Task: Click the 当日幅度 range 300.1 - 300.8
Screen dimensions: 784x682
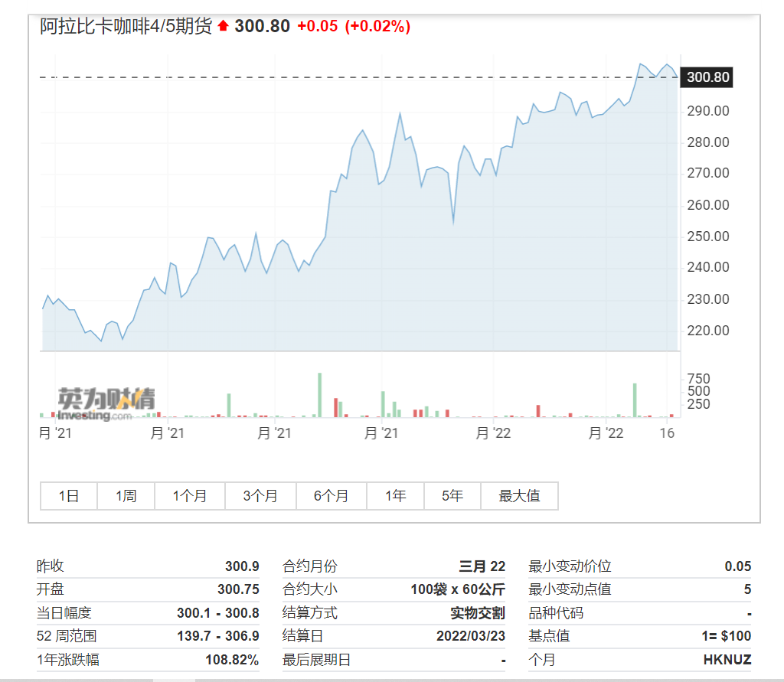Action: pyautogui.click(x=218, y=612)
